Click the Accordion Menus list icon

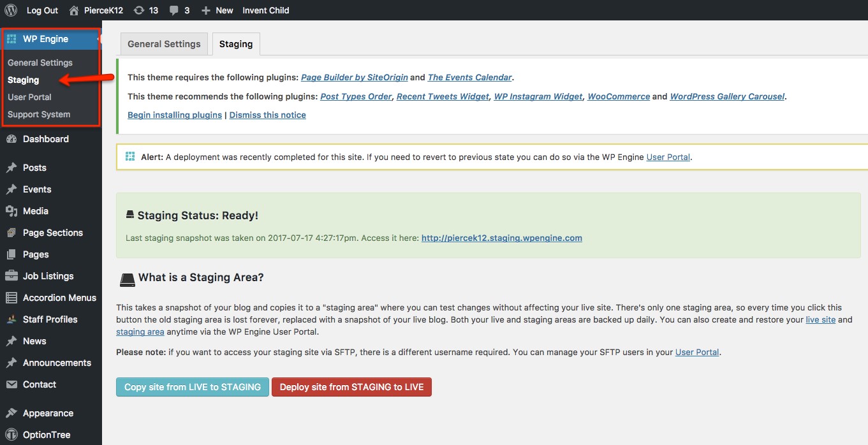tap(11, 298)
